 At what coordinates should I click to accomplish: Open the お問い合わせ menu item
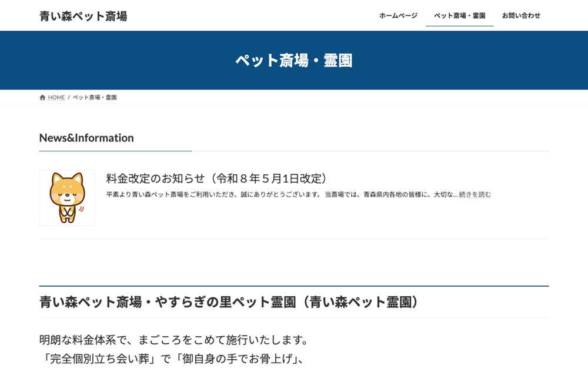pyautogui.click(x=521, y=16)
